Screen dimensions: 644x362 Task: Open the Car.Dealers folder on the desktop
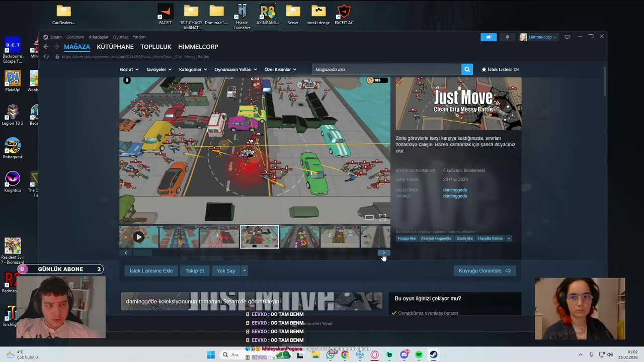(63, 15)
